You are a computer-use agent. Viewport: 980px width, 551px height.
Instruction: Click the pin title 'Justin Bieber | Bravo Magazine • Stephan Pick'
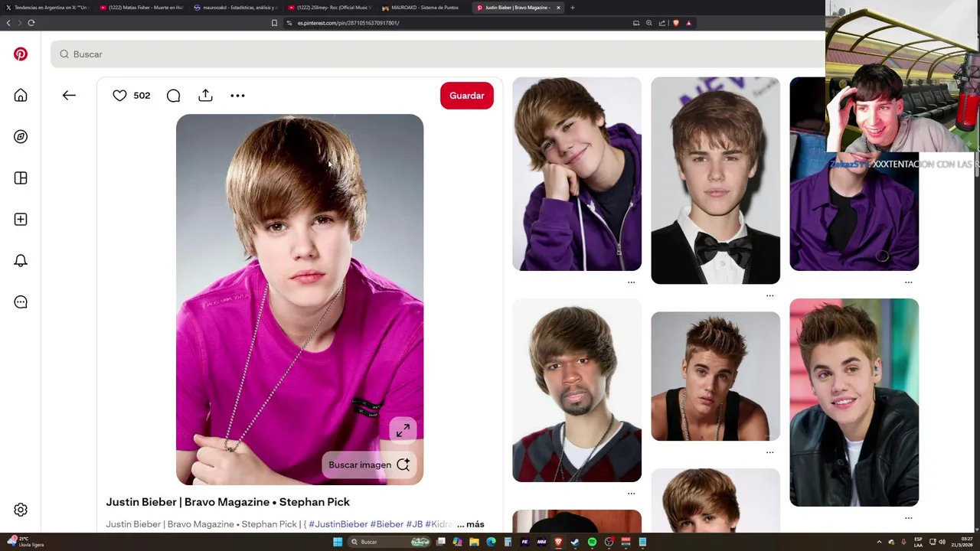tap(228, 502)
